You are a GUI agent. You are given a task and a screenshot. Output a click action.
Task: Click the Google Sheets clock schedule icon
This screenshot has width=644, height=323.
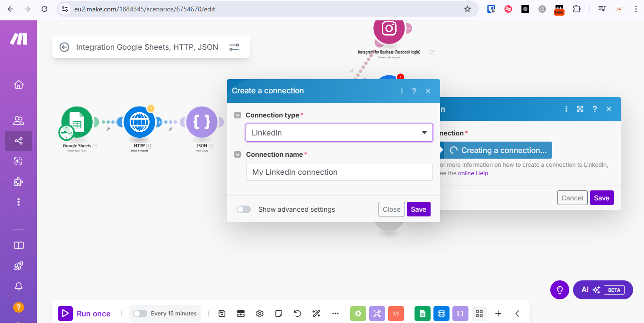pos(66,133)
